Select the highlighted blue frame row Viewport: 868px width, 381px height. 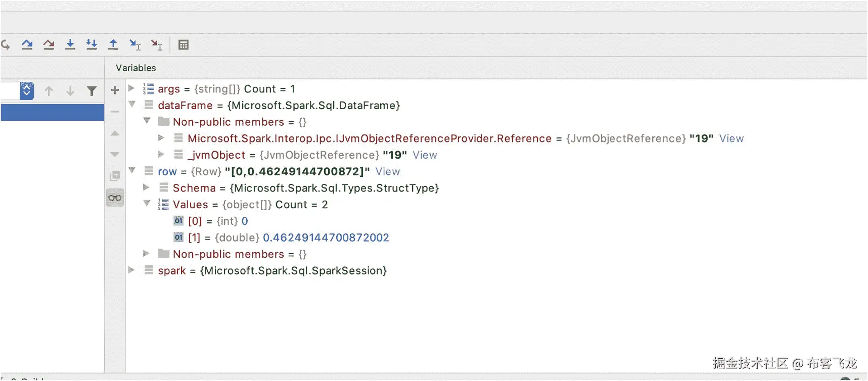(x=53, y=112)
